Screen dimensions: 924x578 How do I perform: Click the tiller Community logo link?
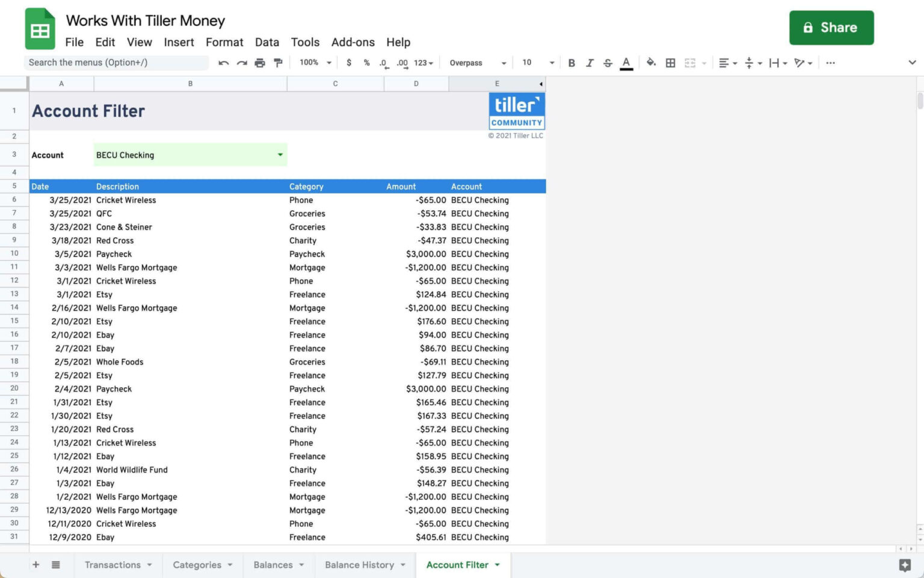pos(516,110)
